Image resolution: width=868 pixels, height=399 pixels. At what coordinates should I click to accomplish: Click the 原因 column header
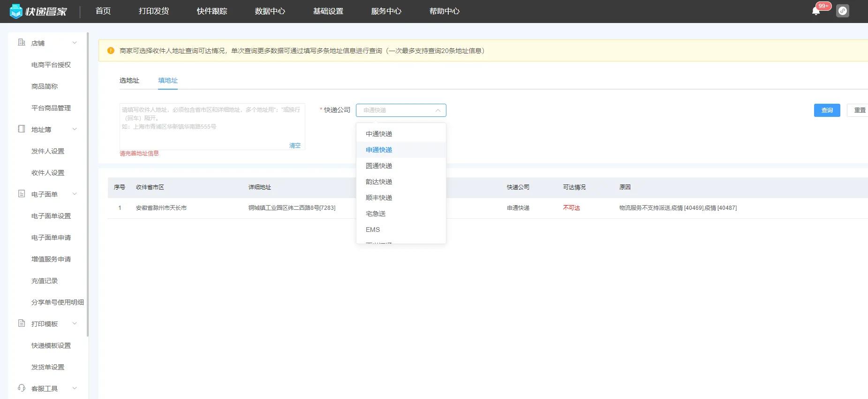coord(625,187)
